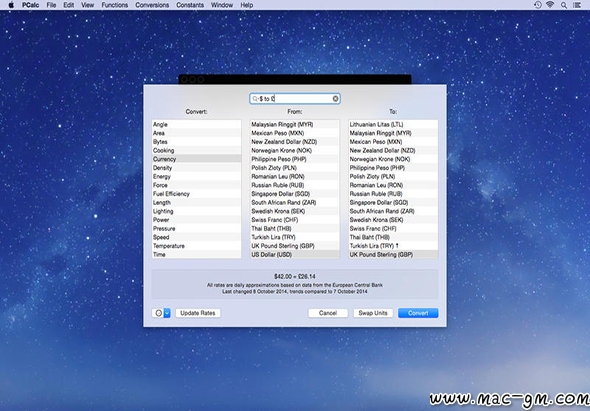
Task: Select Norwegian Krone (NOK) in From list
Action: 295,150
